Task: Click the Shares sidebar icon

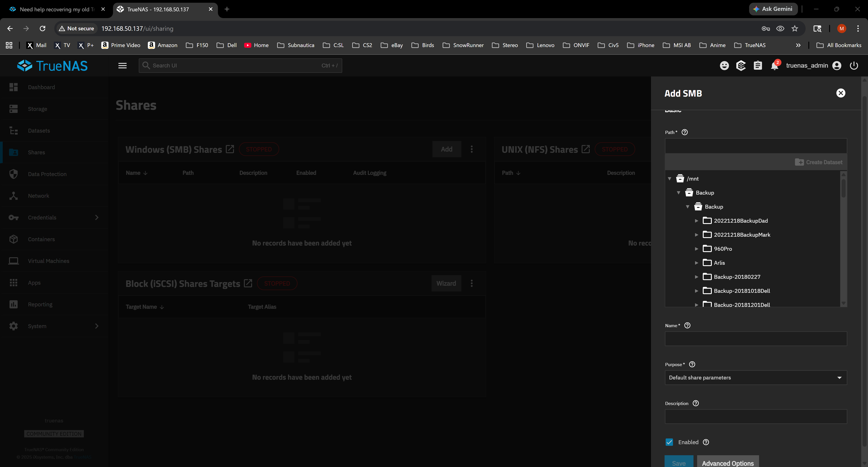Action: (x=14, y=152)
